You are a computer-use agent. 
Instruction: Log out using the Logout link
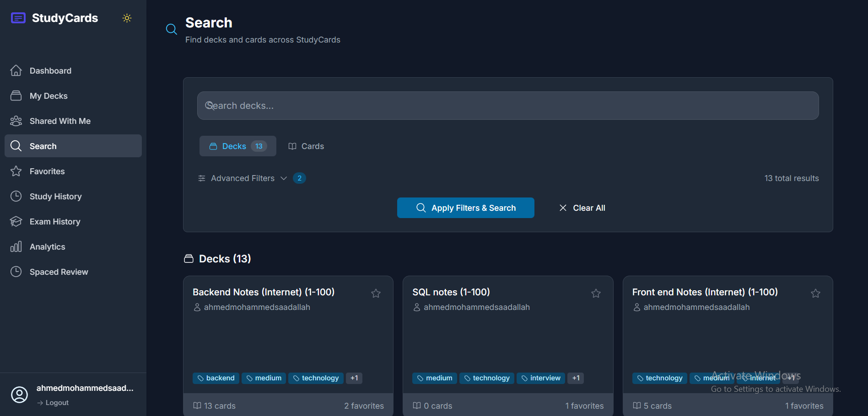tap(53, 403)
